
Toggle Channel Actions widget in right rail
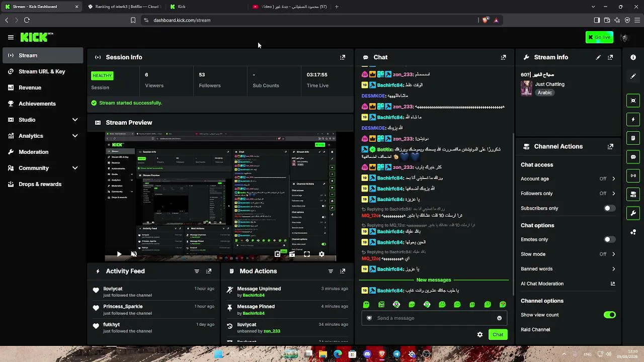[x=633, y=195]
